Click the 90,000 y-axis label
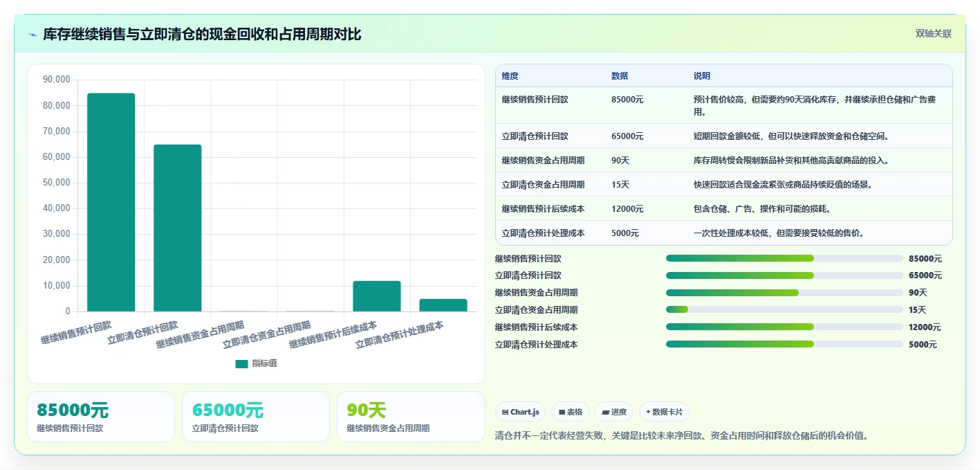Viewport: 980px width, 470px height. pyautogui.click(x=56, y=80)
